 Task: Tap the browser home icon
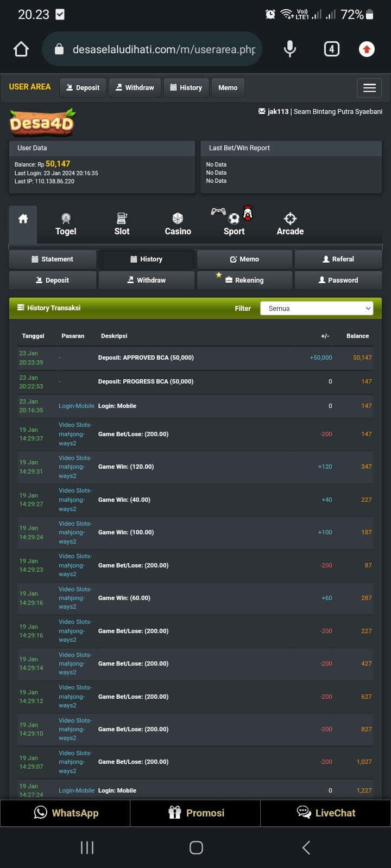click(21, 49)
